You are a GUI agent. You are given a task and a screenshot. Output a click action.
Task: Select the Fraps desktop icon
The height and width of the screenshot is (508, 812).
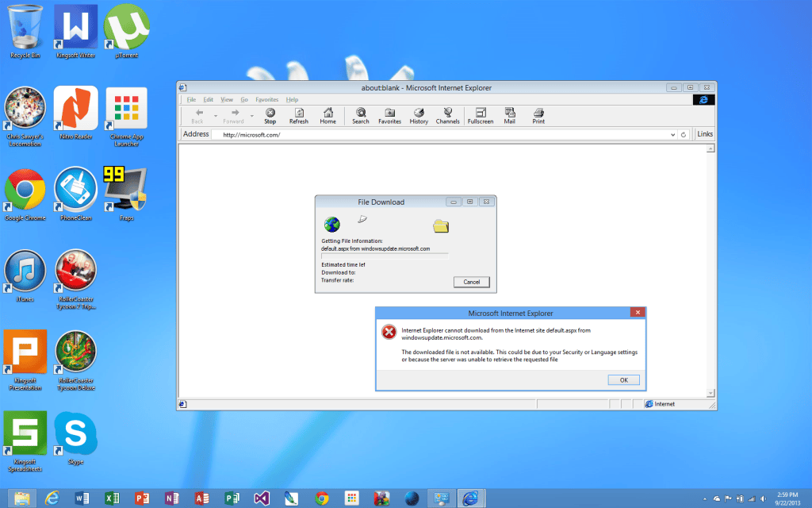tap(125, 194)
